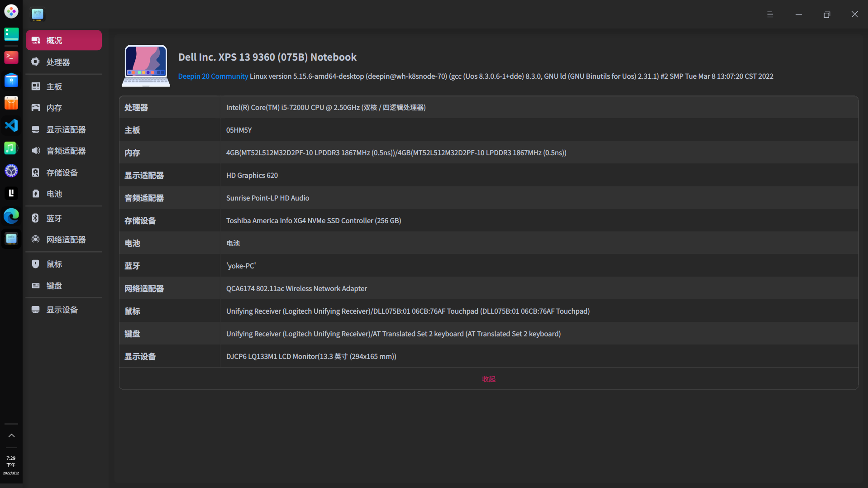Screen dimensions: 868x488
Task: Click the 05HM5Y motherboard value
Action: 239,130
